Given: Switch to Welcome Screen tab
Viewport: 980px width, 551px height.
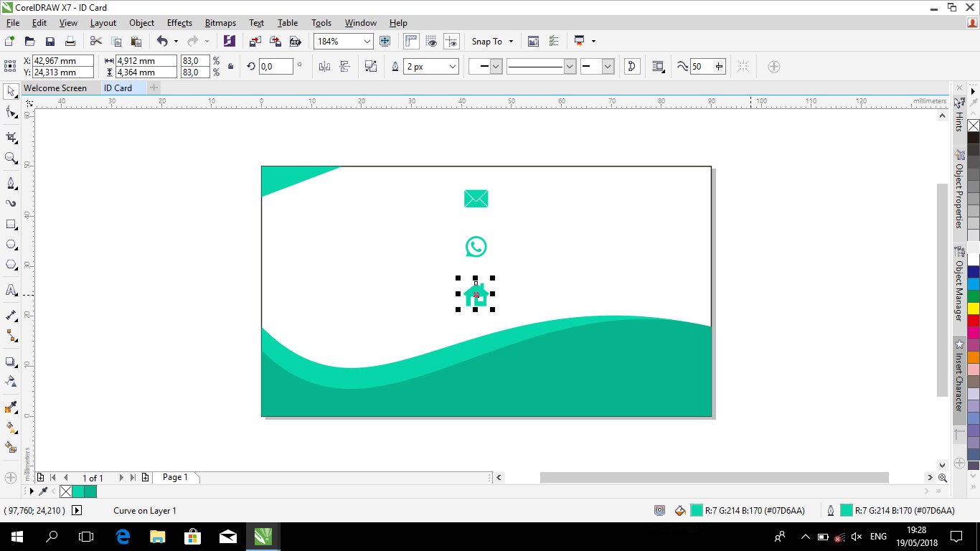Looking at the screenshot, I should pyautogui.click(x=55, y=88).
